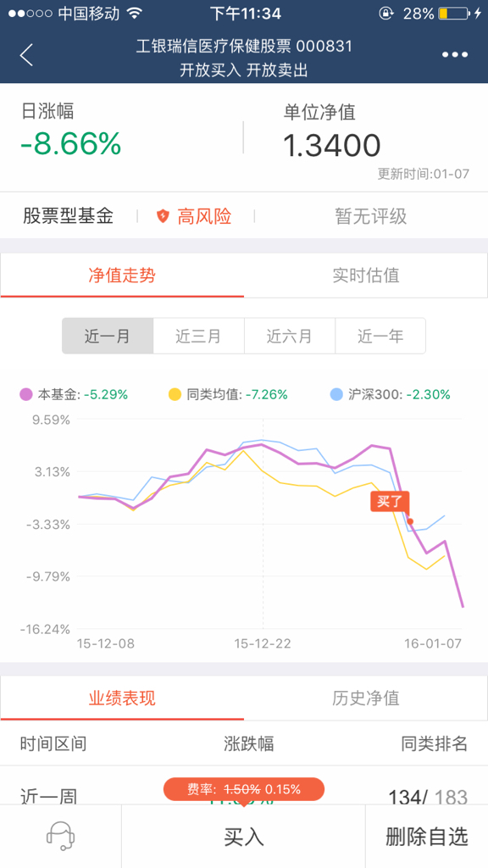Tap the 费率 discount badge
Screen dimensions: 488x868
point(243,789)
